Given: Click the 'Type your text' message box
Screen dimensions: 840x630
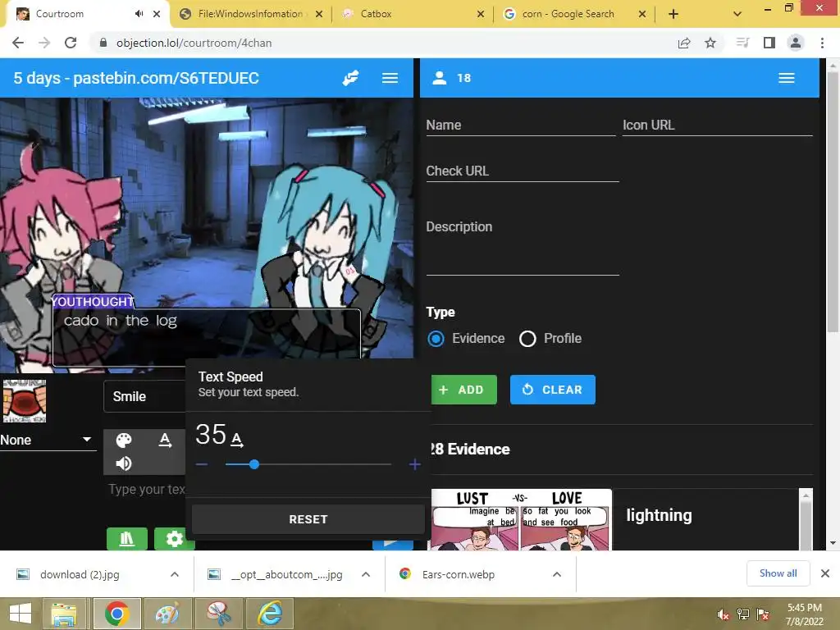Looking at the screenshot, I should point(146,489).
